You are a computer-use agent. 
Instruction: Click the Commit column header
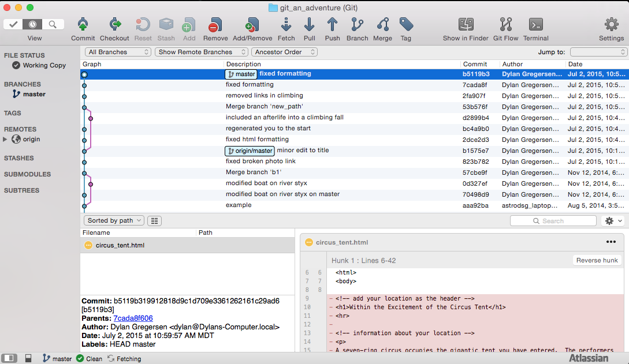point(480,64)
